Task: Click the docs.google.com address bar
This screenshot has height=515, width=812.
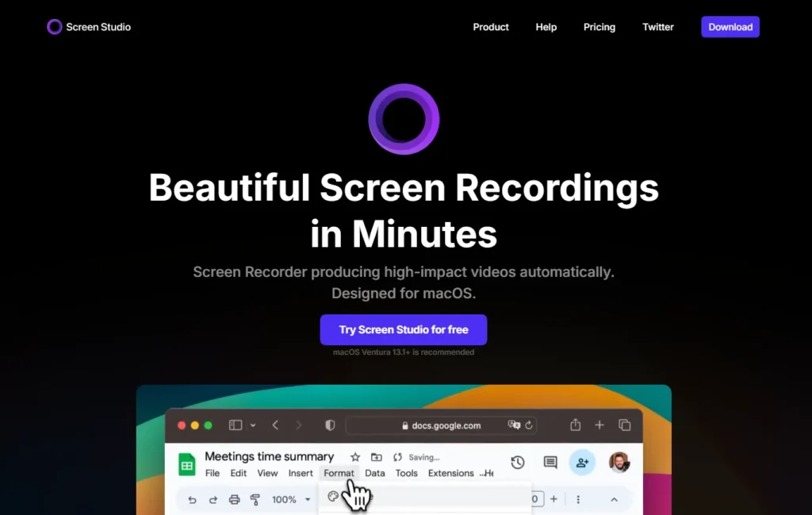Action: coord(441,425)
